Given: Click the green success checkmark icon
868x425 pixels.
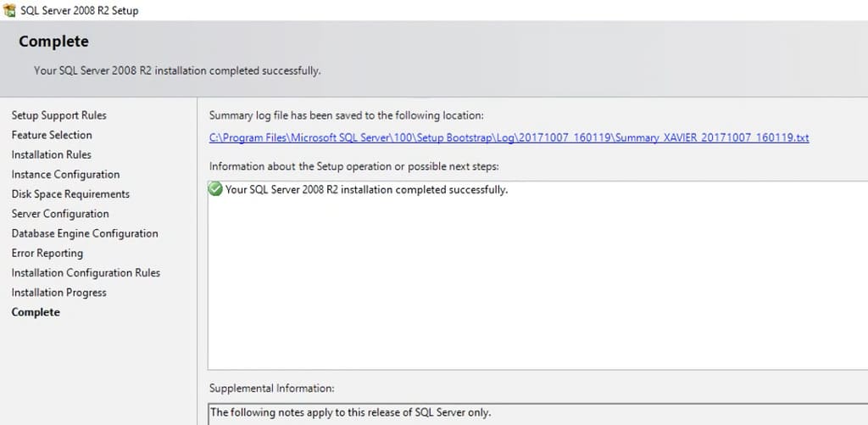Looking at the screenshot, I should 214,189.
